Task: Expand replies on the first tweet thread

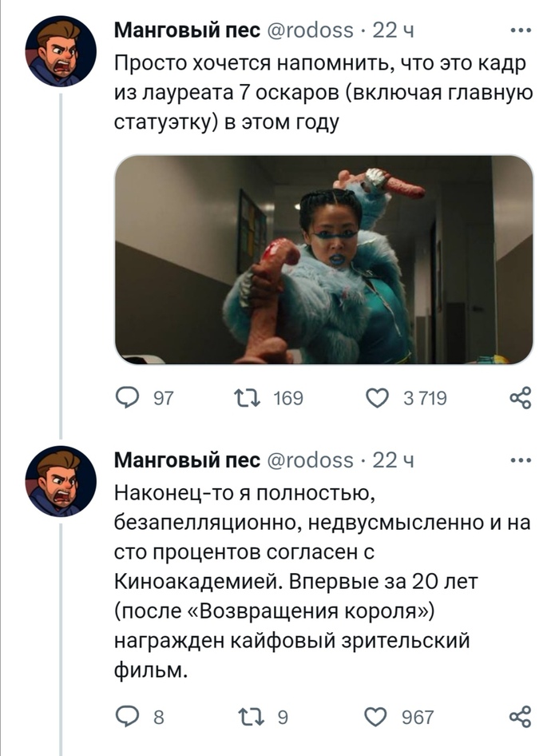Action: 59,264
